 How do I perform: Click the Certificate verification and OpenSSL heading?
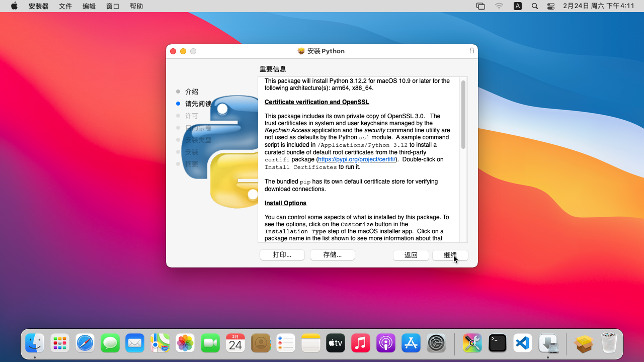pyautogui.click(x=317, y=102)
